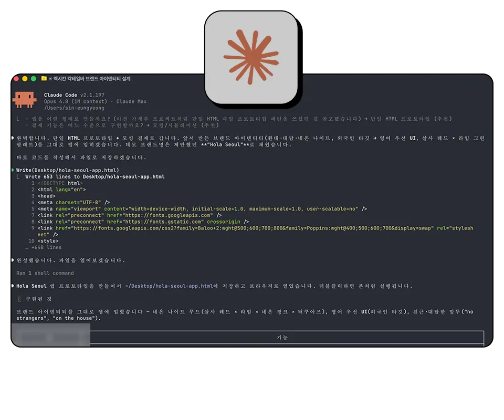The image size is (504, 420).
Task: Click the '<html lang="en">' code line
Action: click(62, 190)
